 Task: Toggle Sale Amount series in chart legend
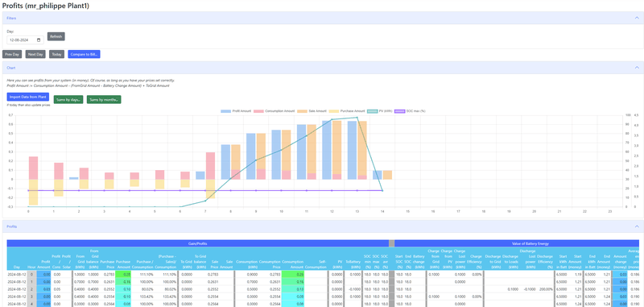pos(312,111)
